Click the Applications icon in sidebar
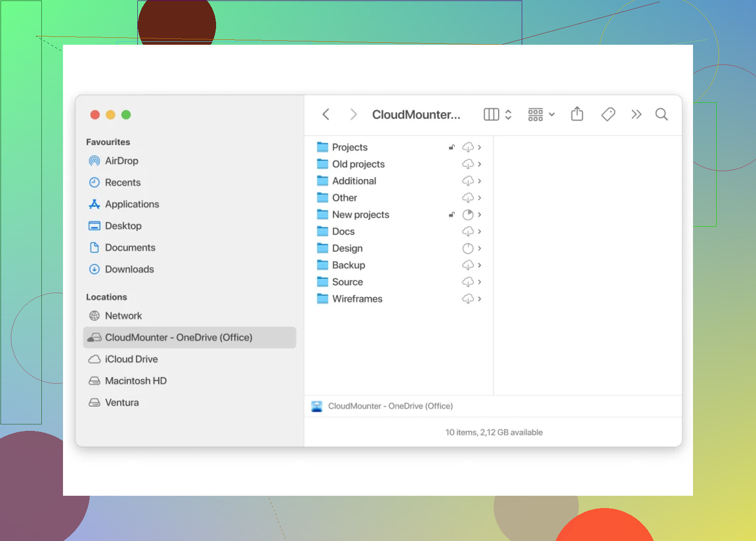This screenshot has width=756, height=541. (94, 204)
